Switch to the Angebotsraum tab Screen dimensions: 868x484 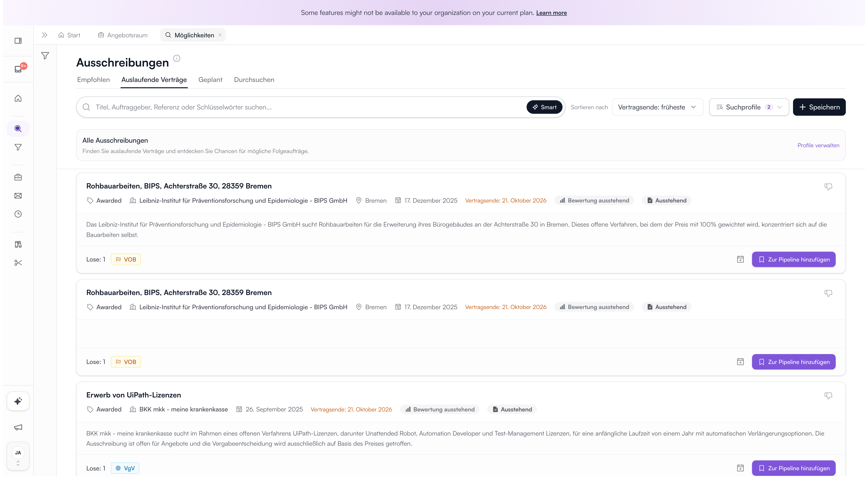(x=123, y=35)
